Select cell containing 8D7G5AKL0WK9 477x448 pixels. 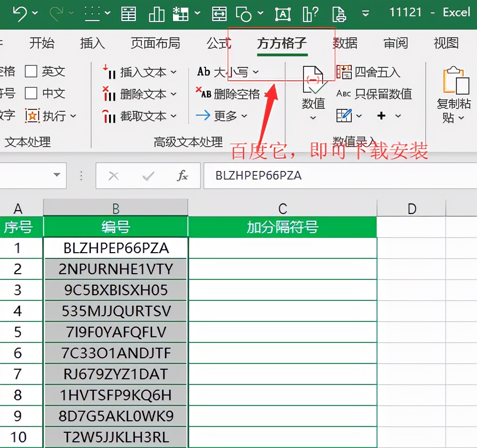coord(116,416)
